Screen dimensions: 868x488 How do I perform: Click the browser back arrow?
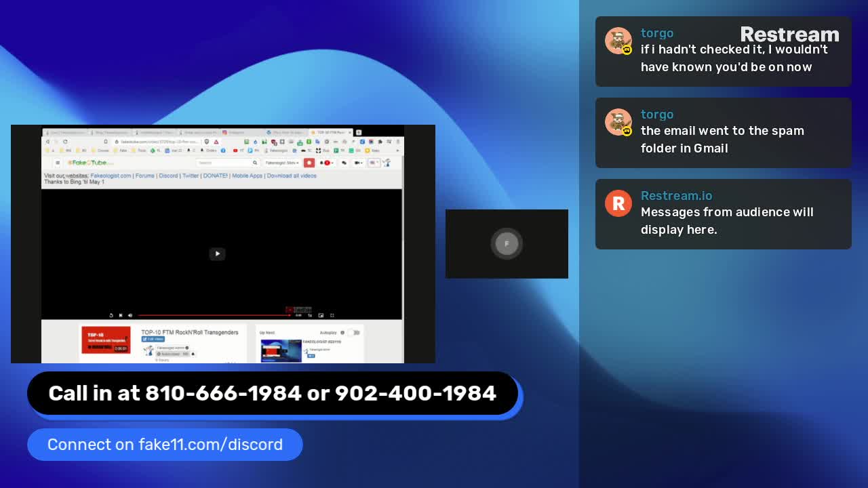click(47, 142)
